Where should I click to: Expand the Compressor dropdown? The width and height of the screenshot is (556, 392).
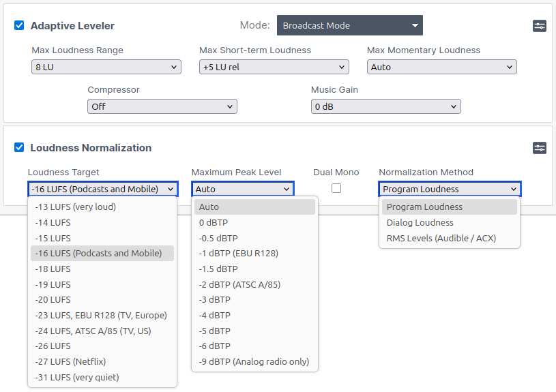point(162,106)
